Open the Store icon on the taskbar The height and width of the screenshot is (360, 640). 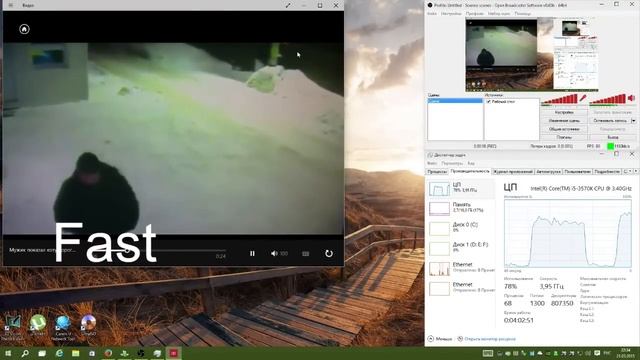[92, 353]
